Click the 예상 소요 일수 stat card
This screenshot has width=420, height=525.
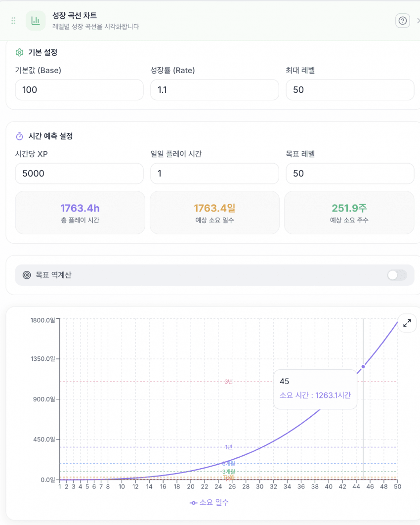point(214,213)
